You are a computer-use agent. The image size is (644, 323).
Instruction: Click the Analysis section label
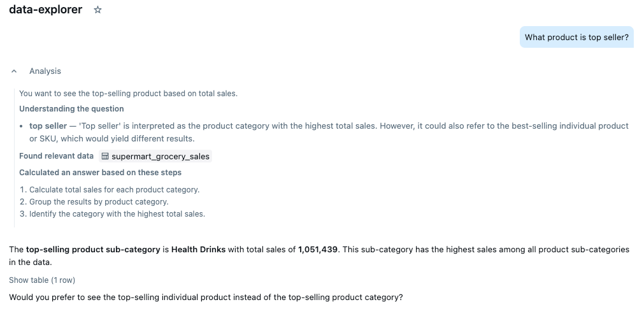tap(45, 71)
